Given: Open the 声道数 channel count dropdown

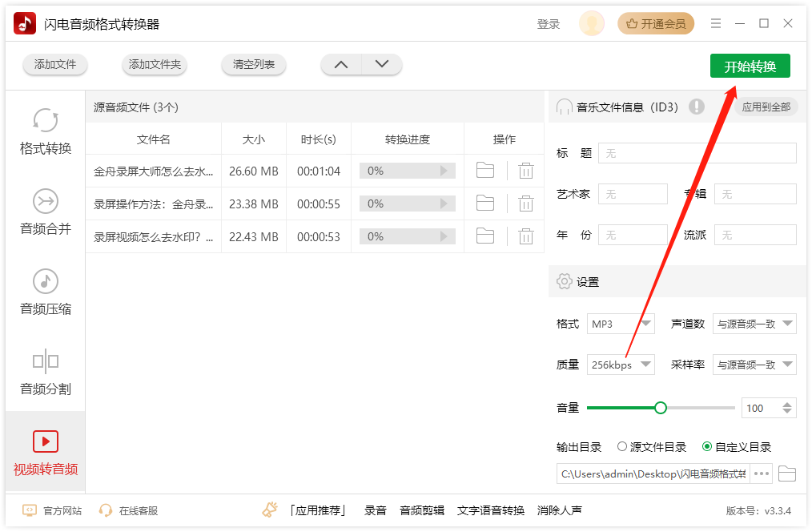Looking at the screenshot, I should pyautogui.click(x=754, y=324).
